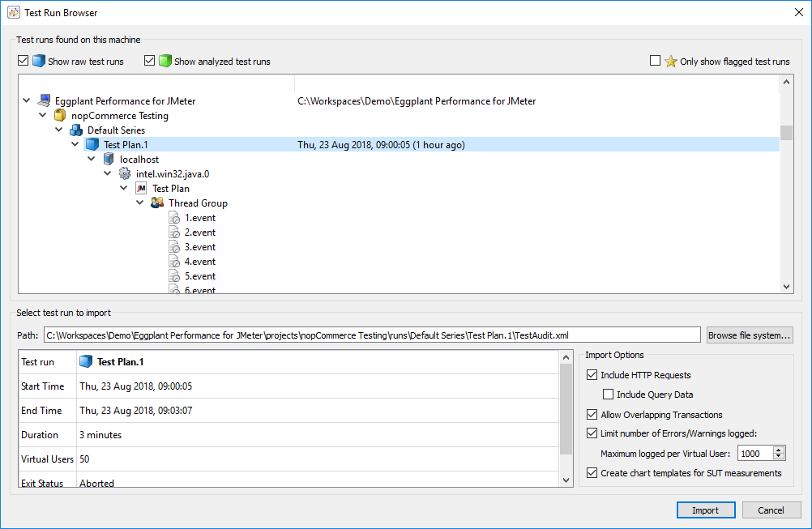Toggle Allow Overlapping Transactions checkbox
812x529 pixels.
[592, 414]
